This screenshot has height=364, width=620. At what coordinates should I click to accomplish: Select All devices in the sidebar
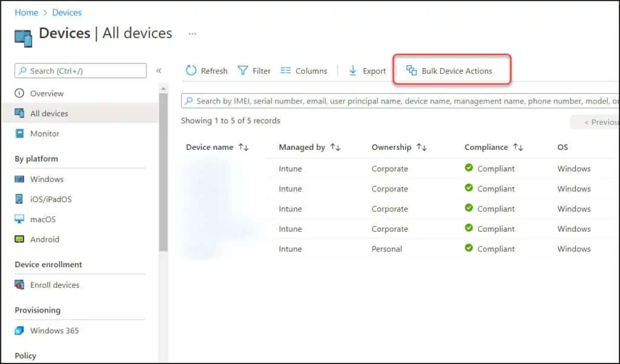[x=81, y=113]
